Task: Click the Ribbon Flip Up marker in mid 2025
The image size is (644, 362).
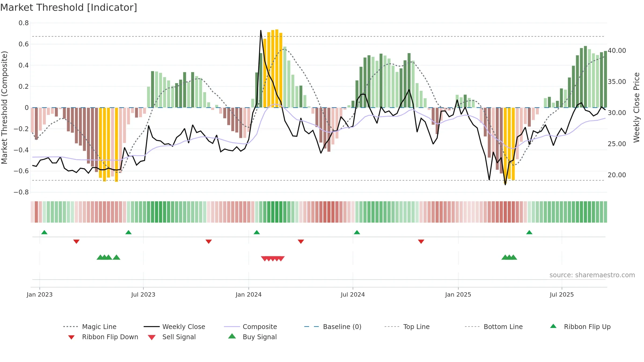Action: click(x=529, y=232)
